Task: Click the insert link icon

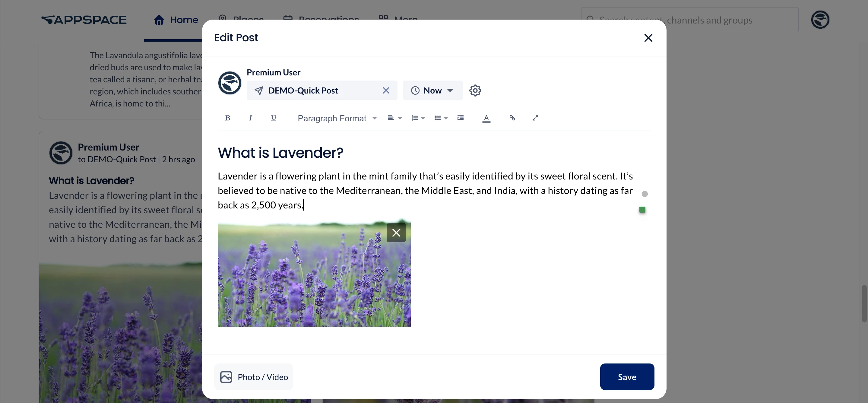Action: (x=512, y=118)
